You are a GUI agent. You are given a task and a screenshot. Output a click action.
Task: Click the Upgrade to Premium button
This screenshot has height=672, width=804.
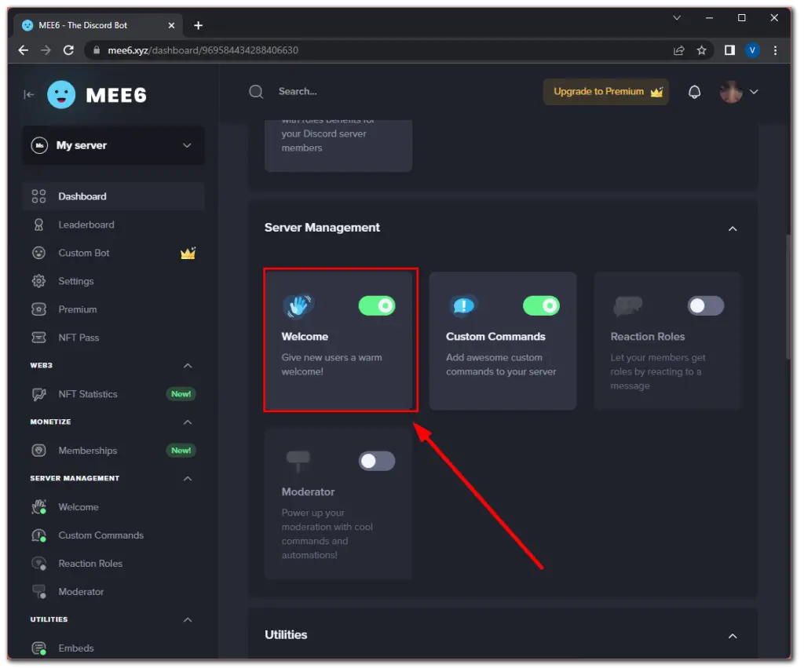click(x=605, y=92)
